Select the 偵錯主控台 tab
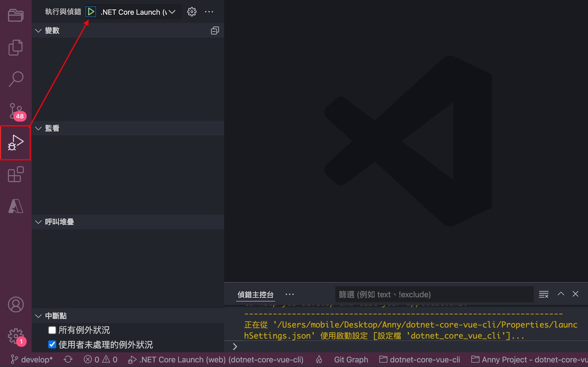Image resolution: width=588 pixels, height=367 pixels. tap(255, 294)
